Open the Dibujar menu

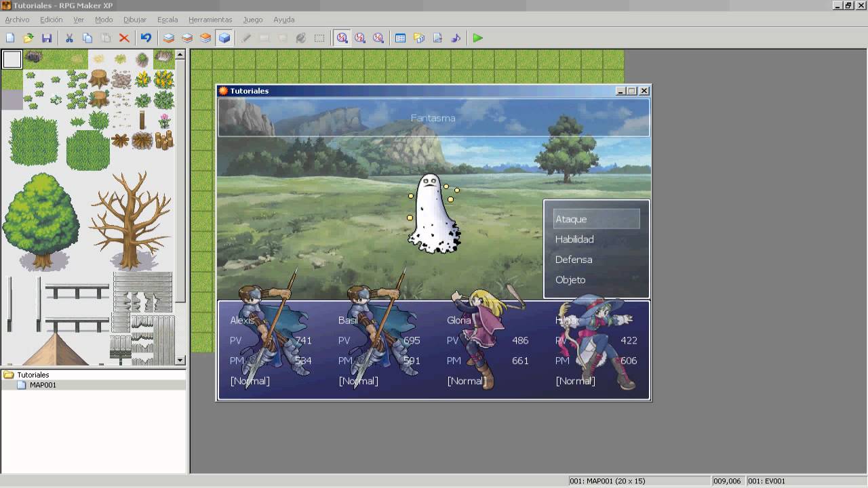click(x=135, y=20)
